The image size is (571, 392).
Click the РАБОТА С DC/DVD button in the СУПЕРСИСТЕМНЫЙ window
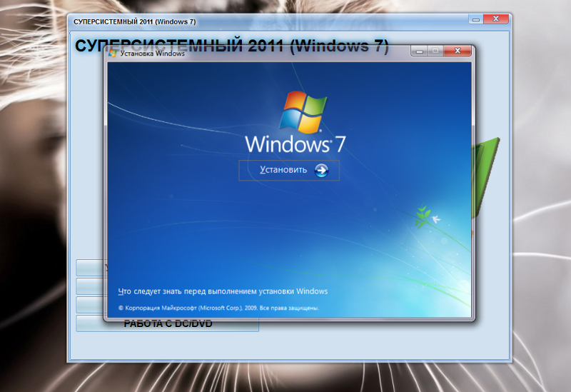[x=168, y=324]
